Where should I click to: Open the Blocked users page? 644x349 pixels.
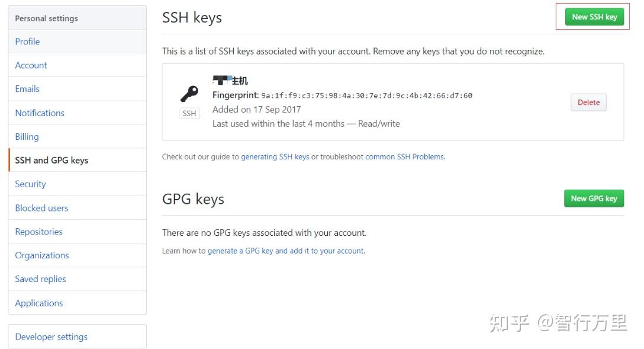(41, 208)
